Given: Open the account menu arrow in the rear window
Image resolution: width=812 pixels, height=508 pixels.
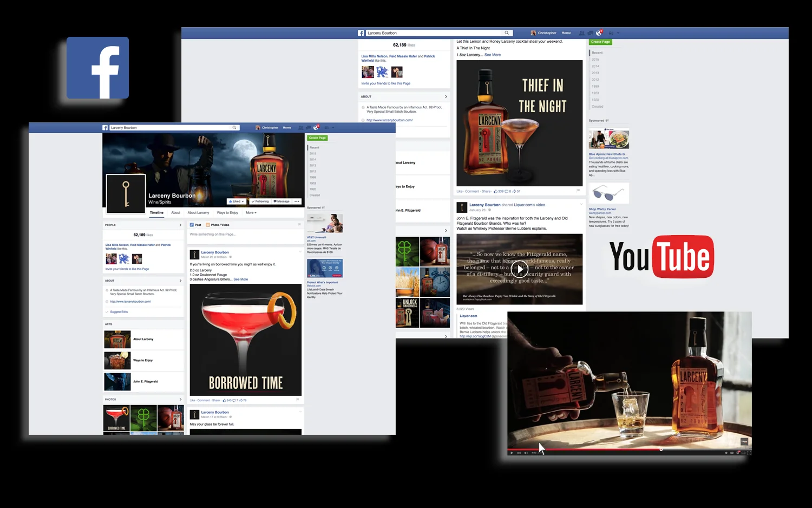Looking at the screenshot, I should click(618, 33).
